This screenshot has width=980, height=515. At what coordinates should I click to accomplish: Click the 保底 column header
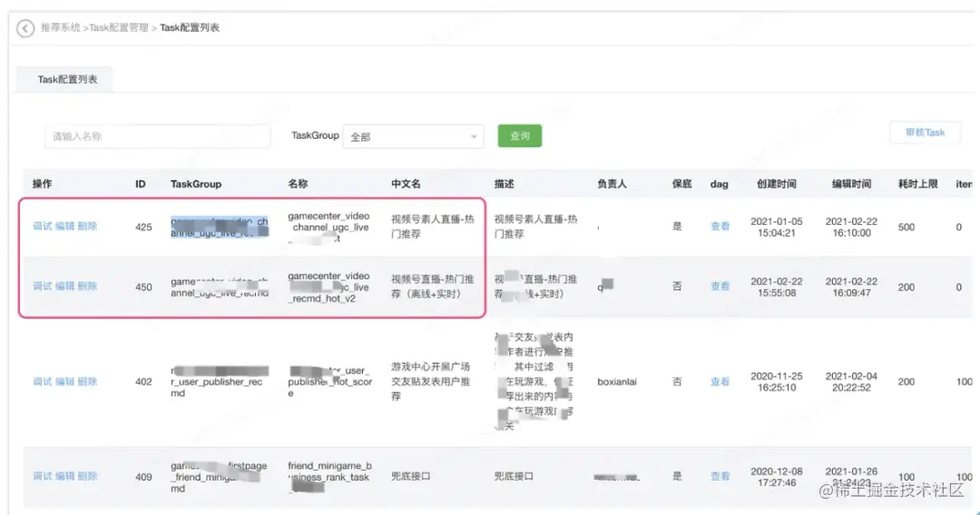pyautogui.click(x=681, y=183)
